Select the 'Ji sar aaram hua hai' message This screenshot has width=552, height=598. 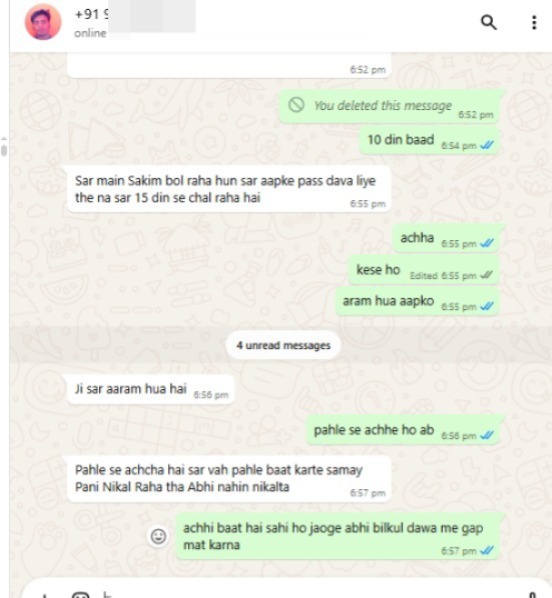[x=151, y=389]
